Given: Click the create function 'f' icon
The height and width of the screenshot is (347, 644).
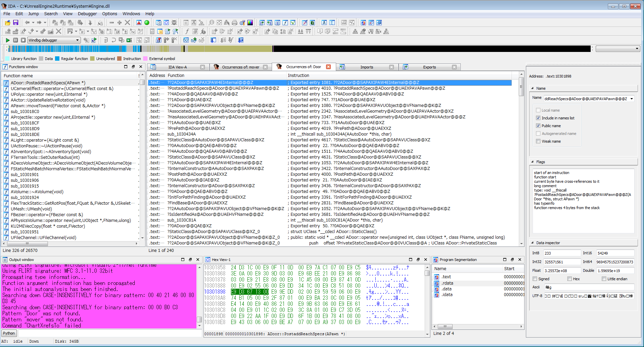Looking at the screenshot, I should [x=187, y=31].
